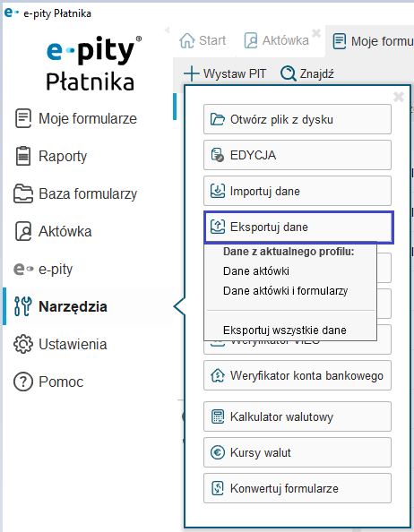Click the Kalkulator walutowy calculator icon

(x=218, y=416)
